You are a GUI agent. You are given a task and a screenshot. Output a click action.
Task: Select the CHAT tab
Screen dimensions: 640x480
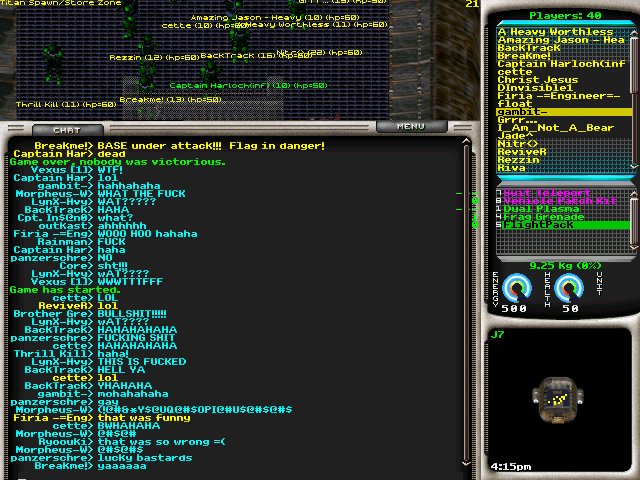pos(67,130)
